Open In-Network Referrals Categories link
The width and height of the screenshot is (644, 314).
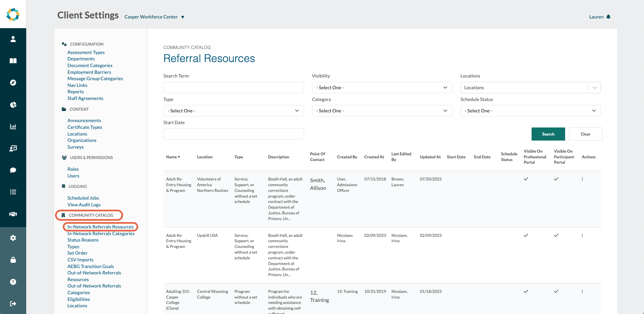point(101,233)
